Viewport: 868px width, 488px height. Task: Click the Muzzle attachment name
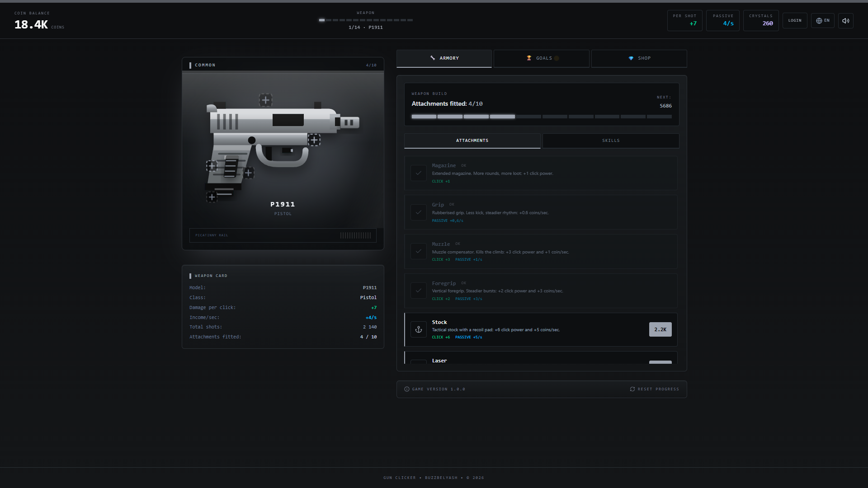441,244
